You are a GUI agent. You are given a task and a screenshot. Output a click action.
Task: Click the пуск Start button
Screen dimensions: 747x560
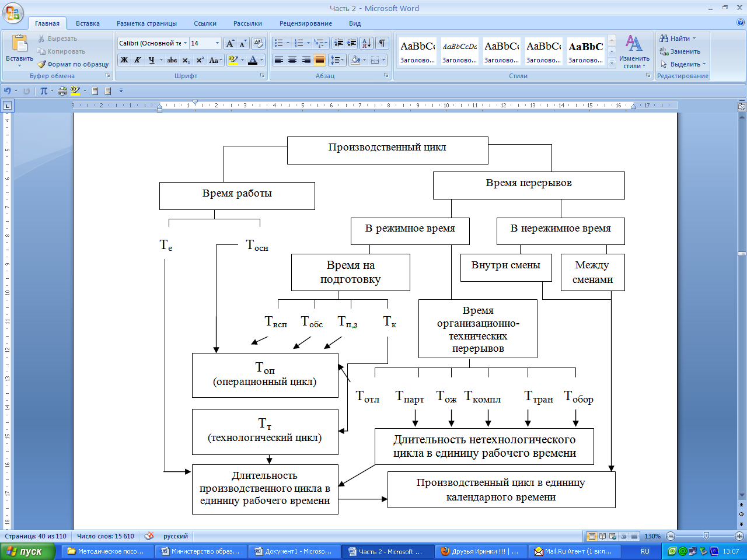(27, 551)
